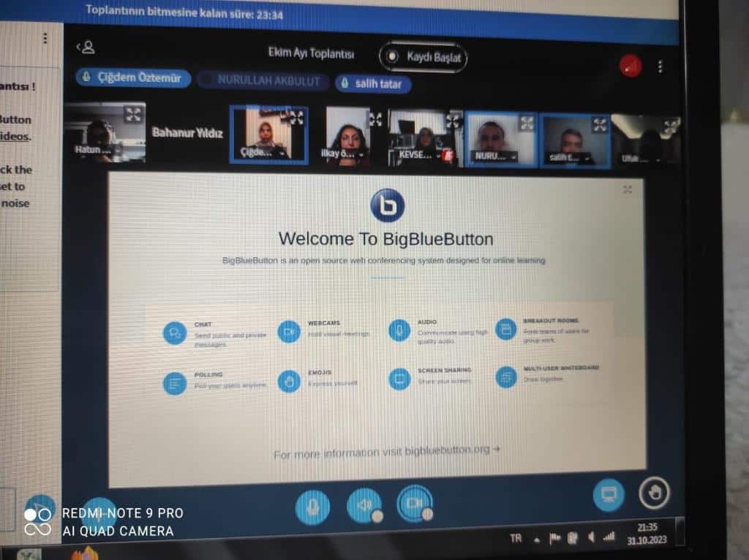
Task: Raise hand using the hand button
Action: 655,493
